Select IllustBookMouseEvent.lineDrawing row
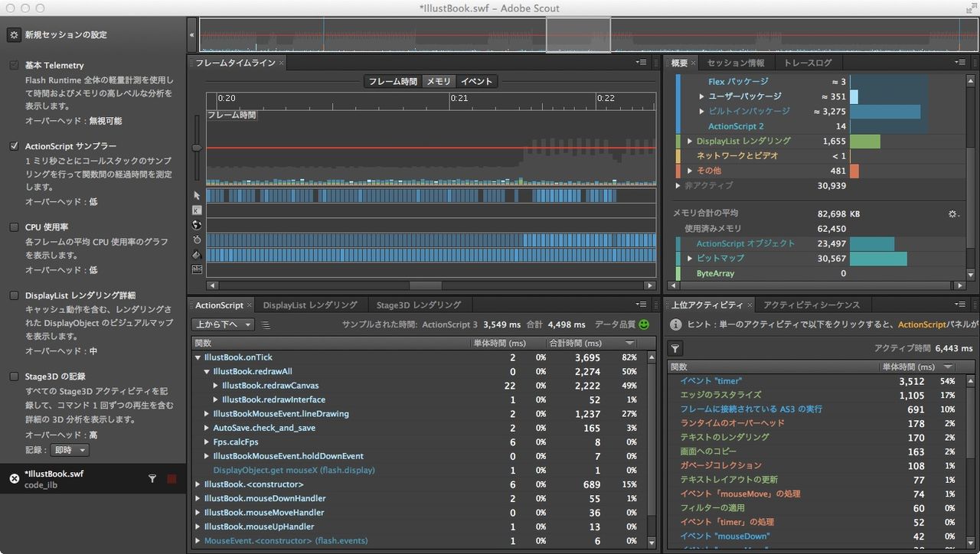Viewport: 980px width, 554px height. (x=420, y=414)
